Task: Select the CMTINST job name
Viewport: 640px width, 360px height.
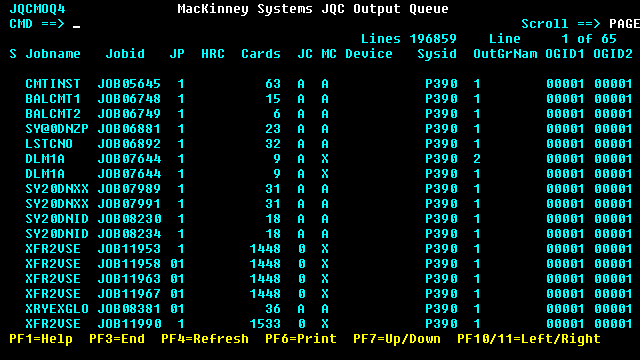Action: tap(53, 84)
